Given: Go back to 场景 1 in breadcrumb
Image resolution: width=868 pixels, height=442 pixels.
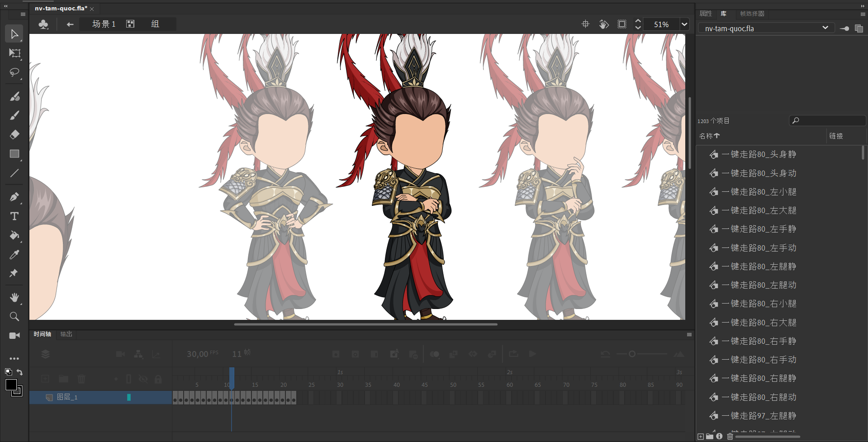Looking at the screenshot, I should (x=104, y=24).
